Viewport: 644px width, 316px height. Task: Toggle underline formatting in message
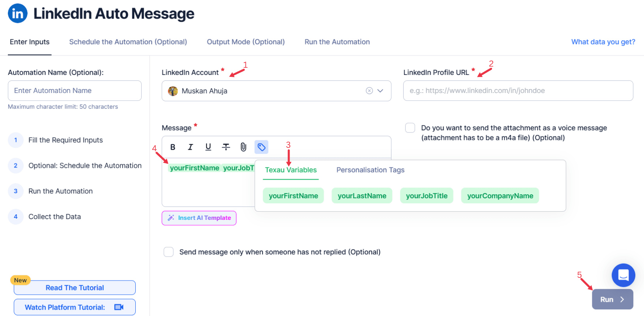pos(208,147)
